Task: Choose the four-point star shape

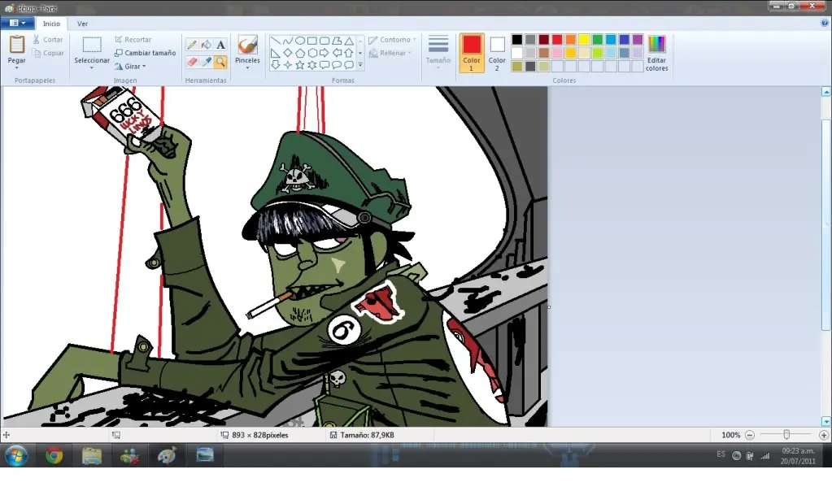Action: [x=288, y=65]
